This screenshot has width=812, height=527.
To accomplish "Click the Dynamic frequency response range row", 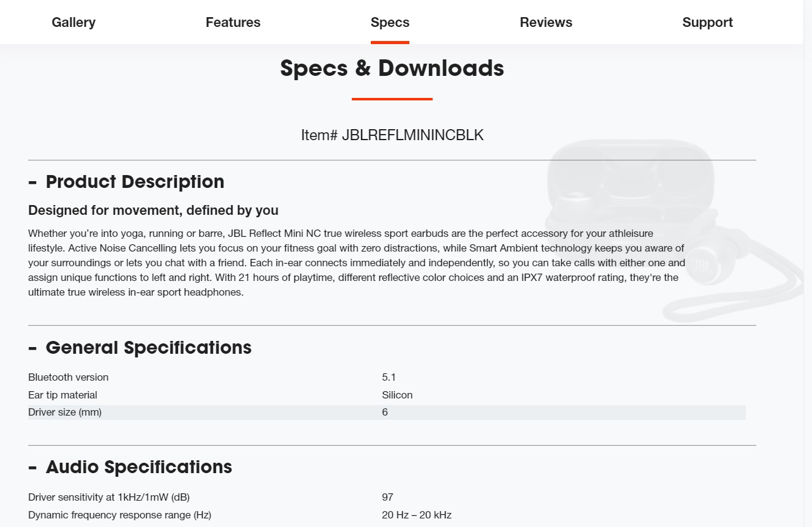I will click(x=387, y=515).
